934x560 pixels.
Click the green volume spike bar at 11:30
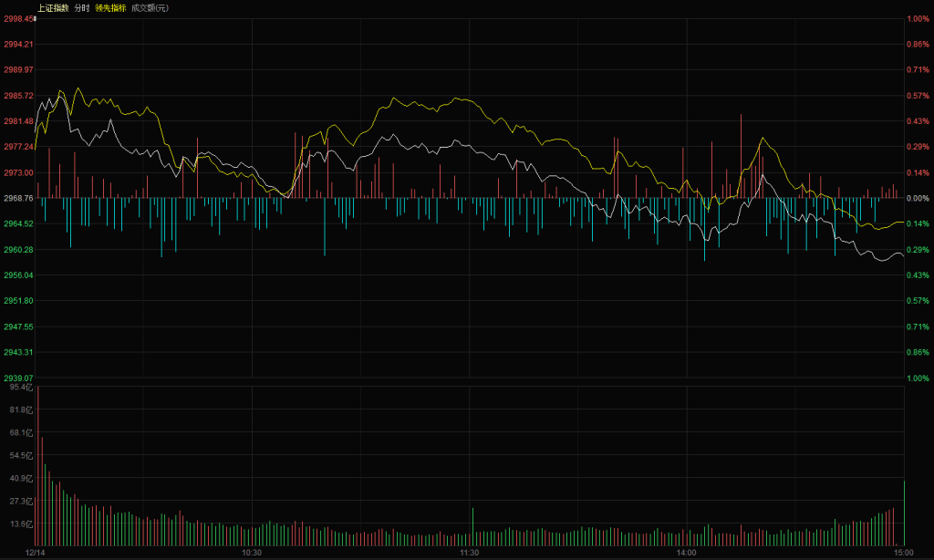point(473,526)
